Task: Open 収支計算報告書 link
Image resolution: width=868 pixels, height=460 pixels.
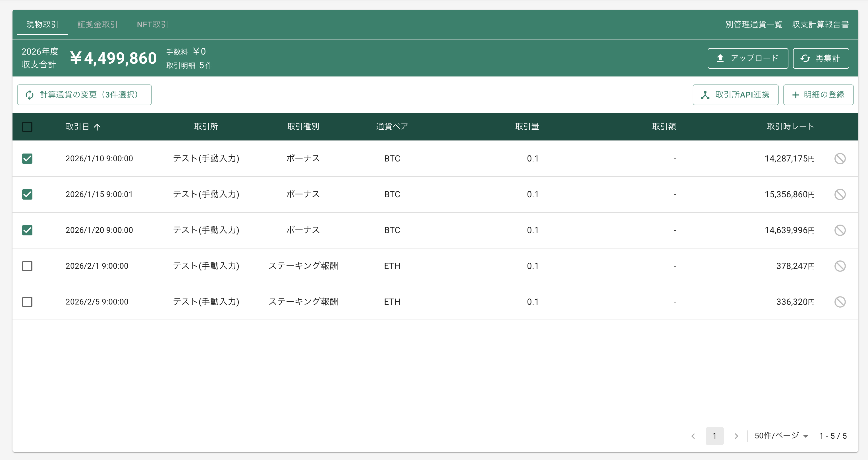Action: [x=820, y=24]
